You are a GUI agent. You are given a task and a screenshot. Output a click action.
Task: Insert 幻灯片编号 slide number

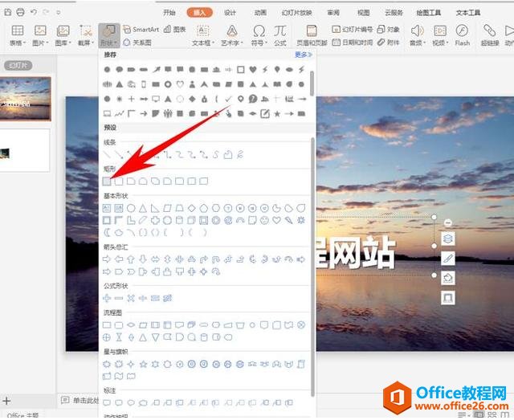pos(353,30)
